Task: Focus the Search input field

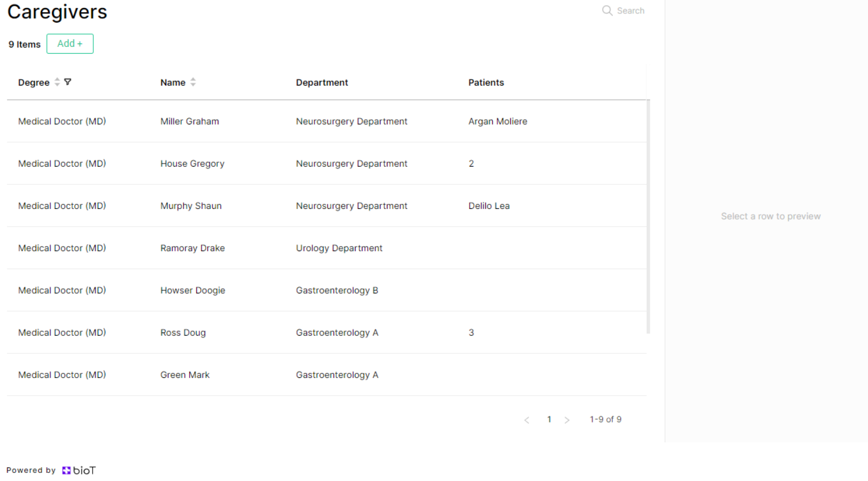Action: (x=631, y=10)
